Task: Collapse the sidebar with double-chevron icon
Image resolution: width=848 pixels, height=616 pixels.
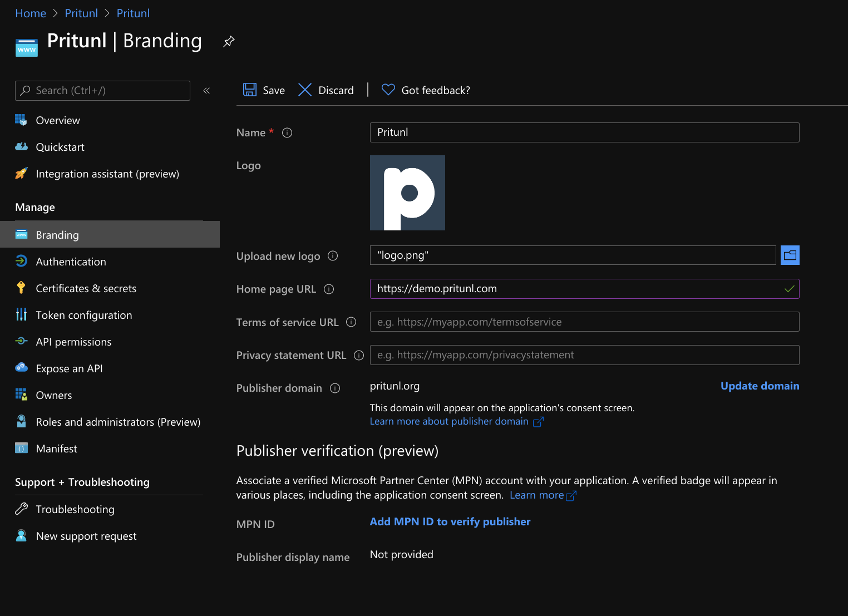Action: [x=206, y=91]
